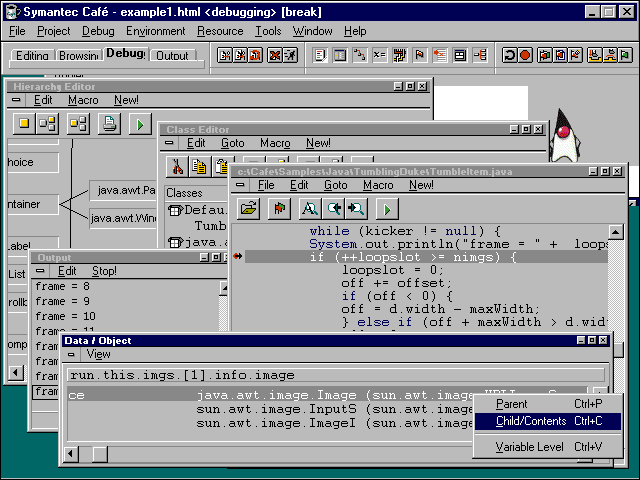The image size is (640, 480).
Task: Click the hierarchy tree icon in main toolbar
Action: tap(480, 55)
